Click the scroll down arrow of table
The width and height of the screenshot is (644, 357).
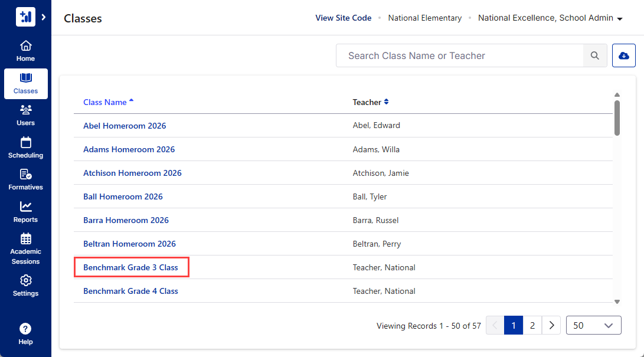coord(617,302)
